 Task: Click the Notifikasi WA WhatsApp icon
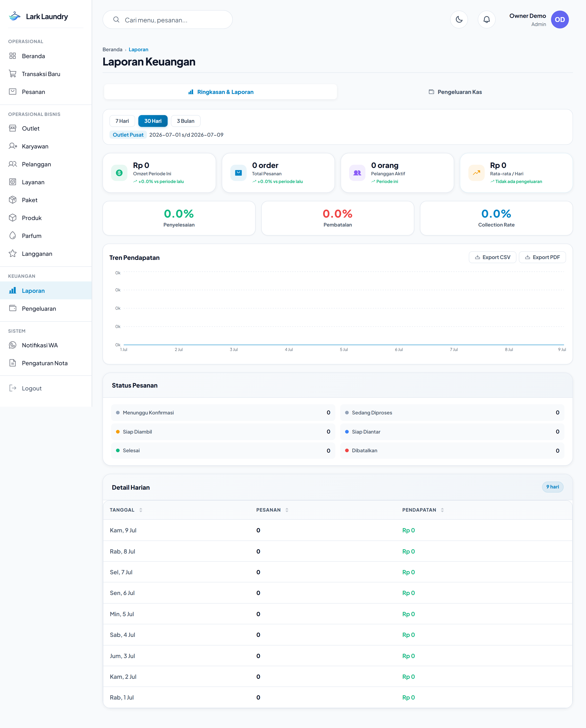tap(12, 345)
